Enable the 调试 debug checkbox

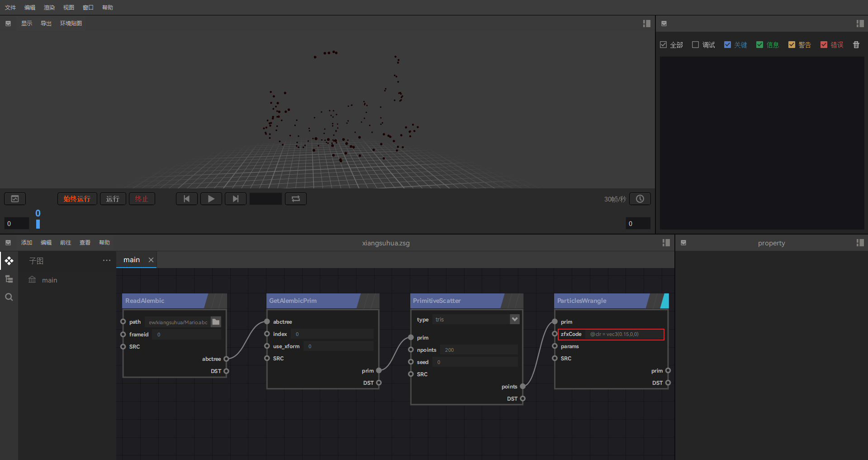(696, 45)
